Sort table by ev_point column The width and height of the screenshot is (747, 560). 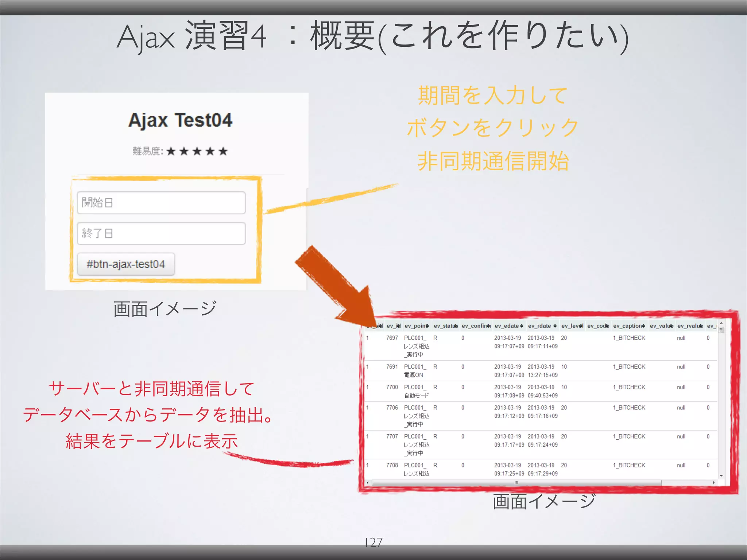[x=417, y=326]
